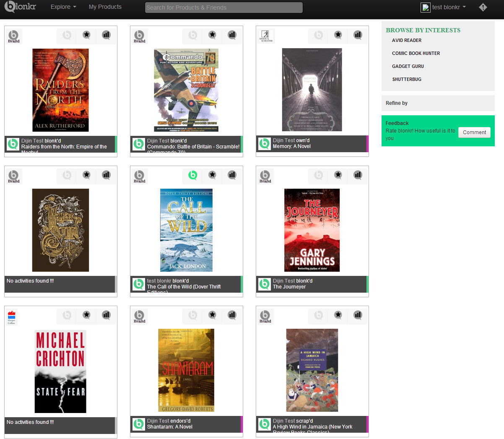This screenshot has height=439, width=504.
Task: View stats chart for Memory: A Novel
Action: [x=358, y=35]
